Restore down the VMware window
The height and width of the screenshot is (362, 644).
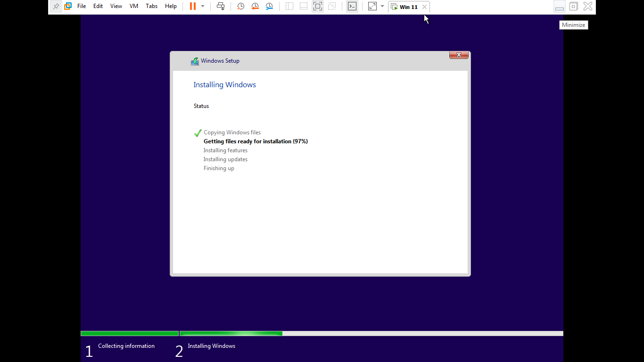click(x=573, y=7)
